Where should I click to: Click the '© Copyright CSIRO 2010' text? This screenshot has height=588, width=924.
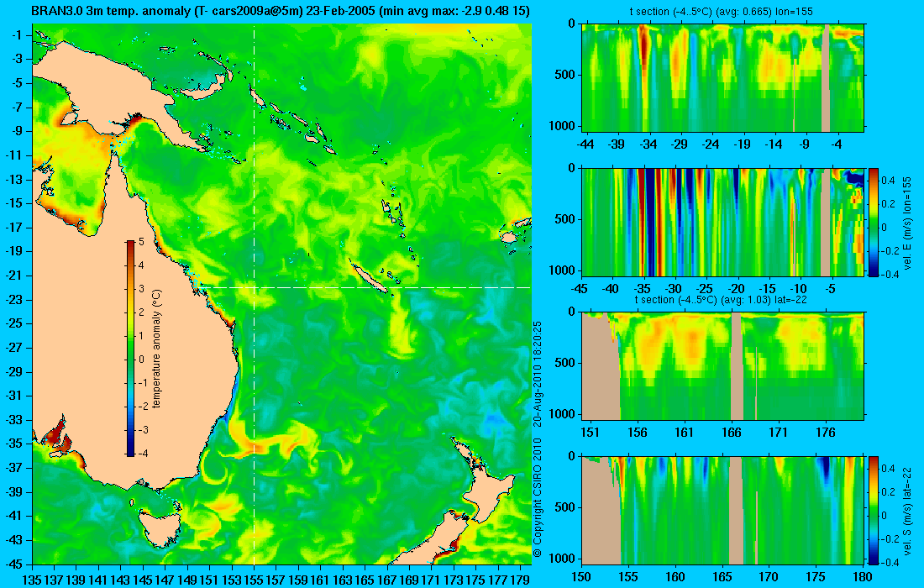[537, 500]
